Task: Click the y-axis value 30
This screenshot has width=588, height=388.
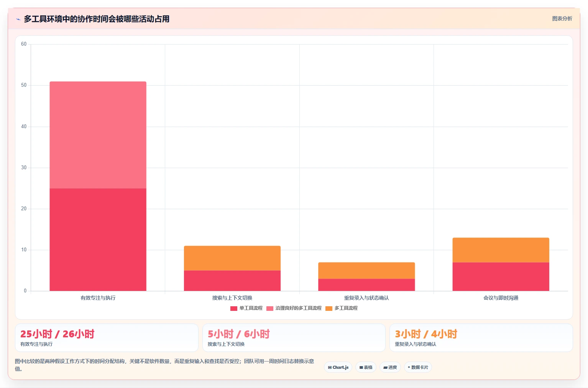Action: click(x=24, y=168)
